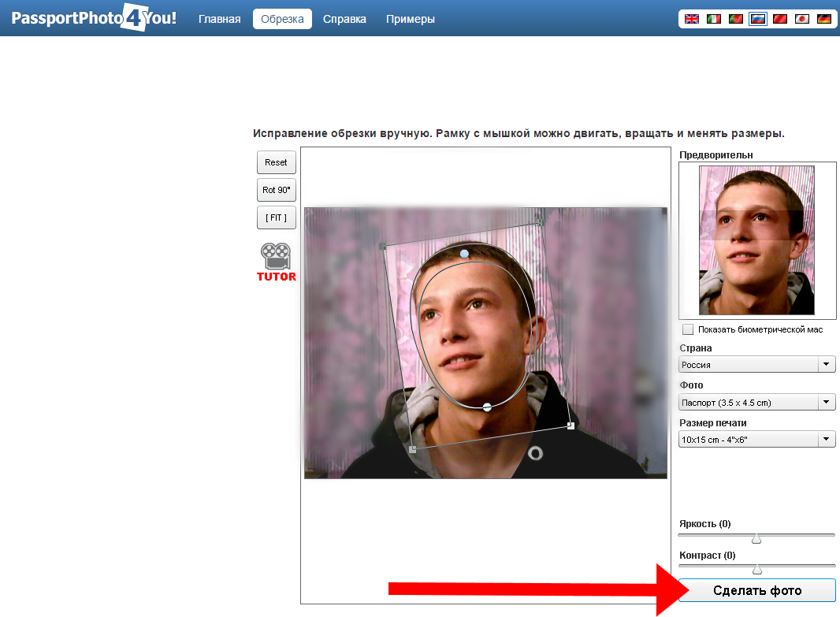Open the Примеры menu item
The image size is (840, 617).
pyautogui.click(x=410, y=19)
